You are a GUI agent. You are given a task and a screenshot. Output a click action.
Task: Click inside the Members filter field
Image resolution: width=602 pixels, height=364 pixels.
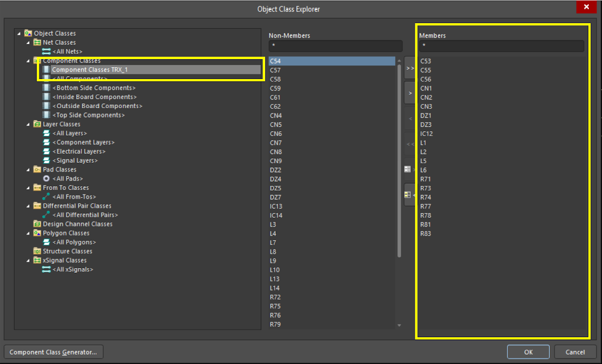(501, 46)
